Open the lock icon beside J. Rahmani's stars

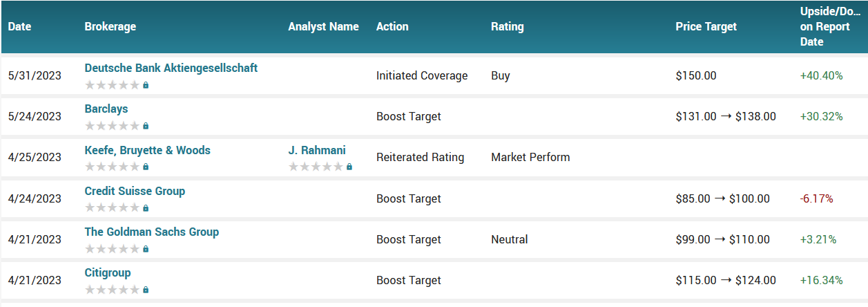coord(349,167)
